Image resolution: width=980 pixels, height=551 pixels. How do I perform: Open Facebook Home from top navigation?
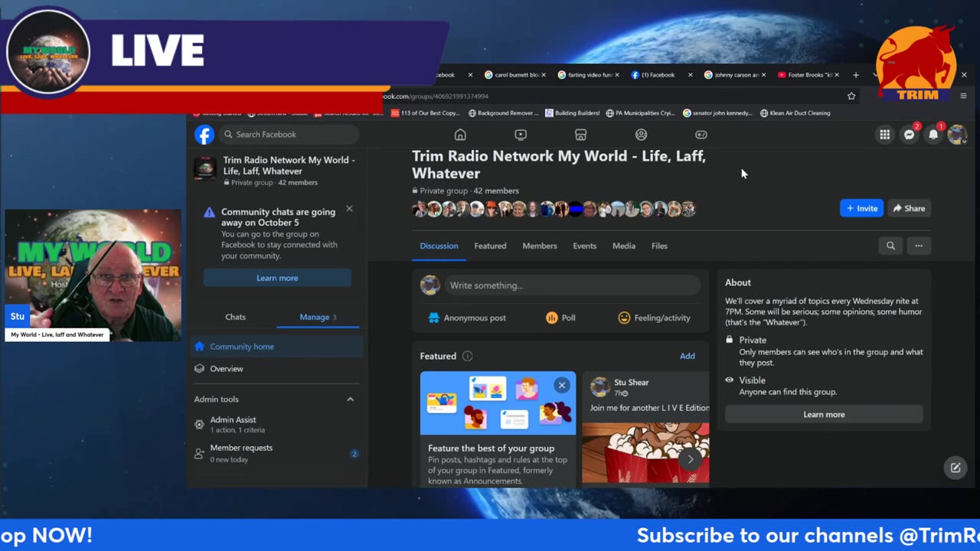(460, 135)
